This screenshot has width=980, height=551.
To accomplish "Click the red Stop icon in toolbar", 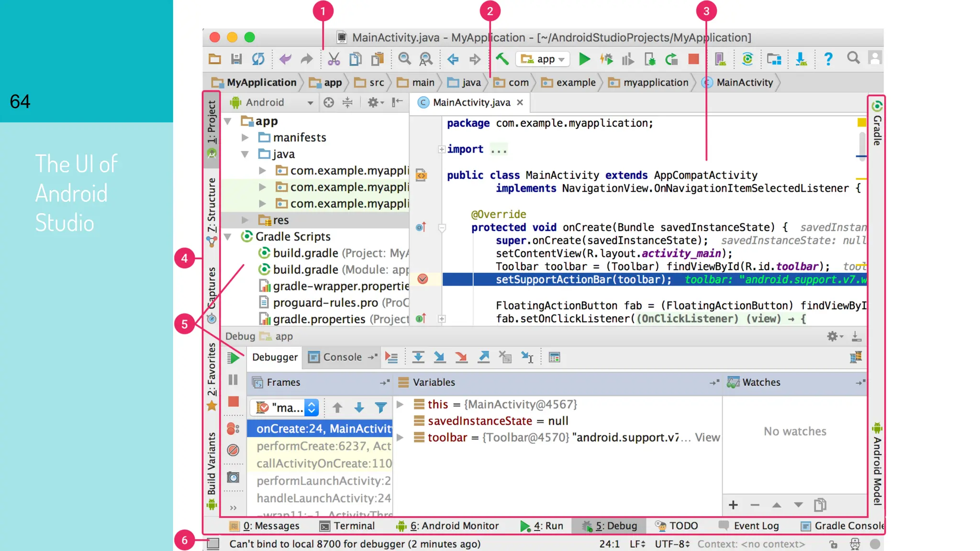I will (x=693, y=59).
